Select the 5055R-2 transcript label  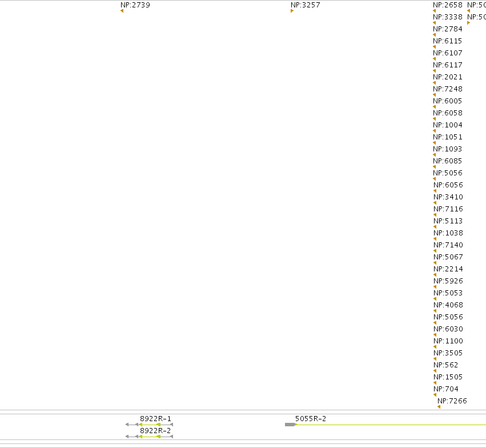(311, 418)
